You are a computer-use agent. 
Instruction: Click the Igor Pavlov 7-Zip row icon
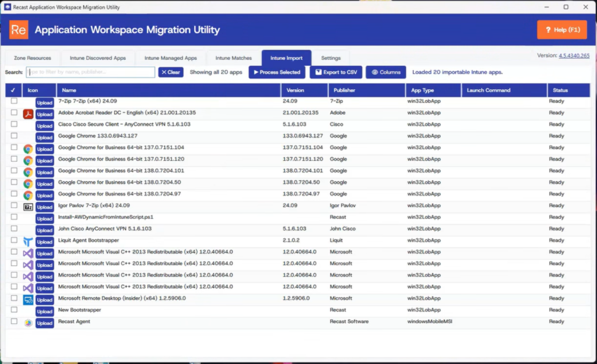click(x=28, y=207)
